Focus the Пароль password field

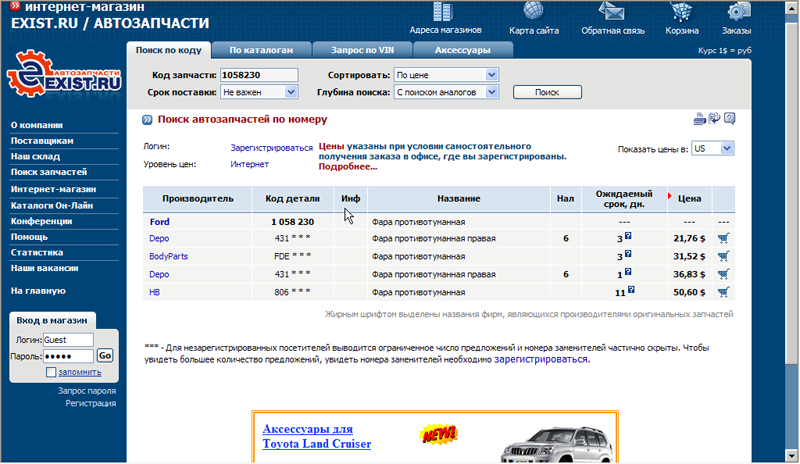click(x=68, y=356)
